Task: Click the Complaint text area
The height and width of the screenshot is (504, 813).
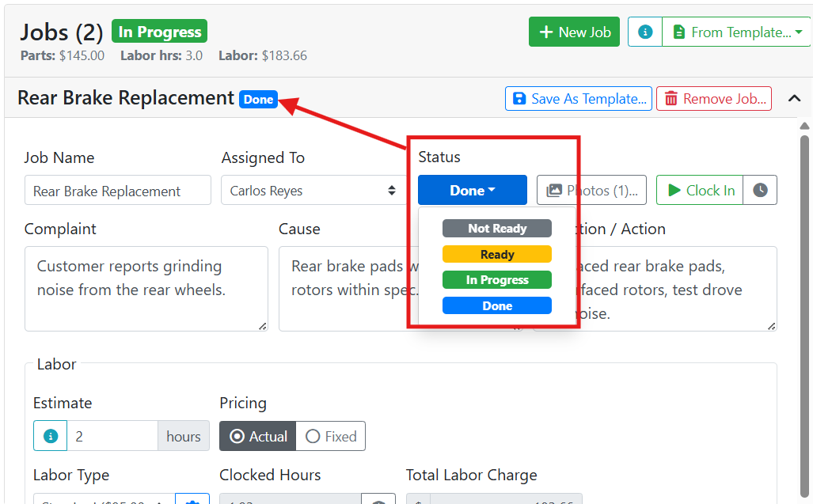Action: [146, 289]
